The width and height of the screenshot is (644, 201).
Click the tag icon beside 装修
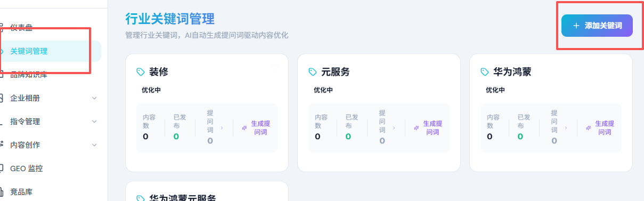click(x=141, y=71)
